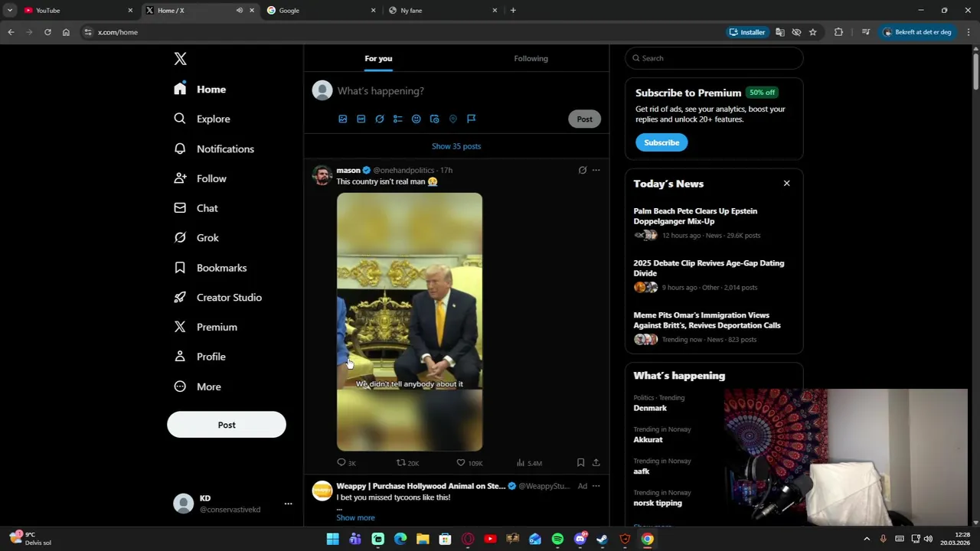Go to Profile in the sidebar
980x551 pixels.
(200, 357)
